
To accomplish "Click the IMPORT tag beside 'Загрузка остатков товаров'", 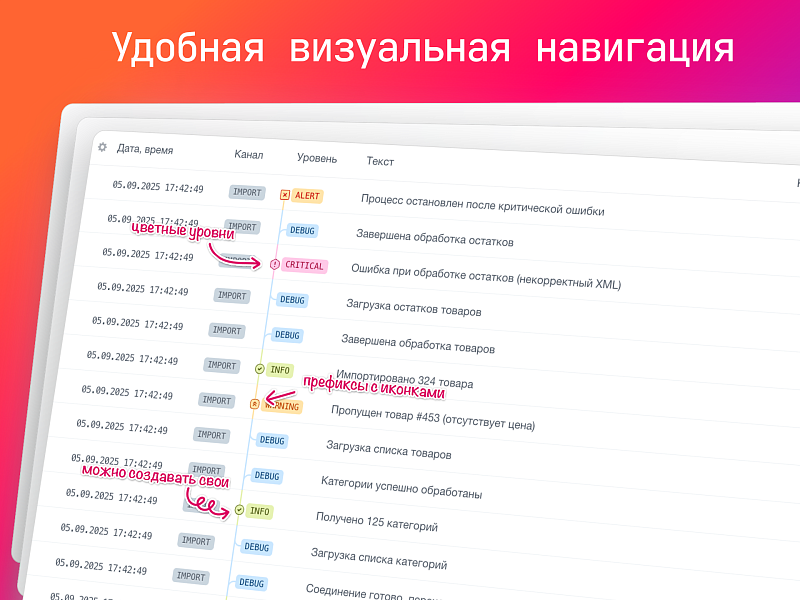I will click(230, 296).
